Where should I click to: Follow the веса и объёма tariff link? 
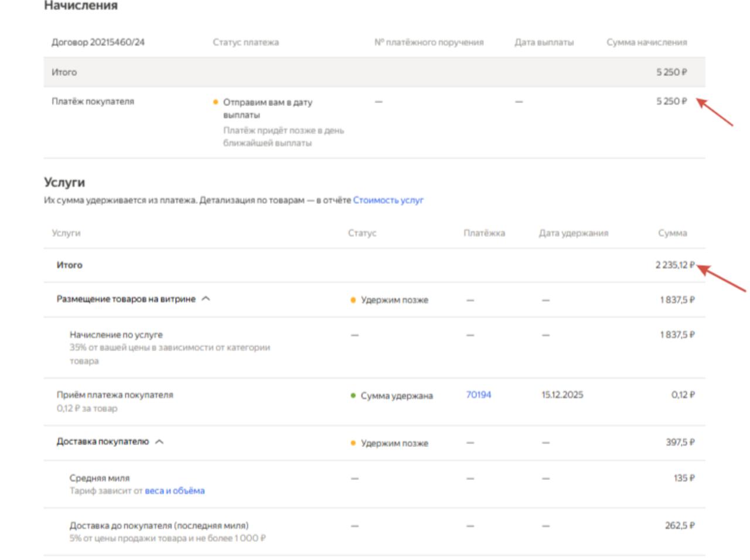point(175,491)
